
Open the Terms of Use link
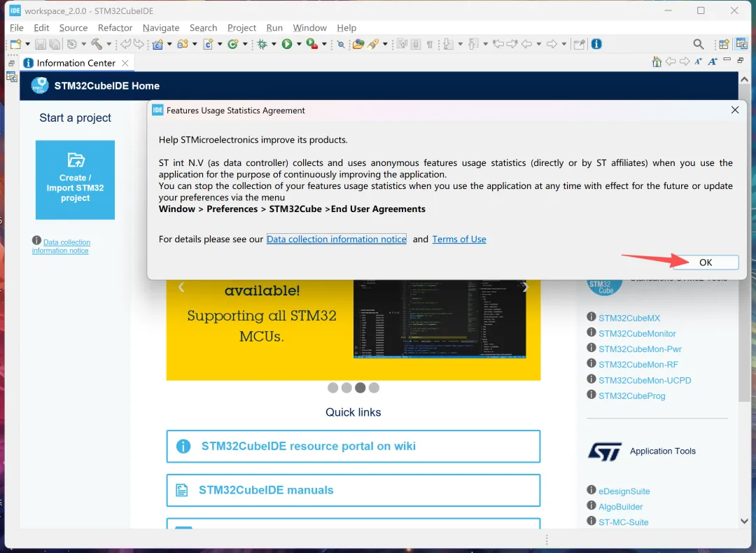coord(459,239)
